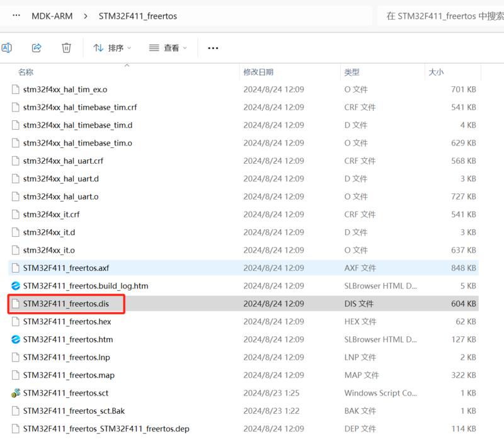This screenshot has width=504, height=444.
Task: Select STM32F411_freertos.htm file
Action: pyautogui.click(x=243, y=339)
